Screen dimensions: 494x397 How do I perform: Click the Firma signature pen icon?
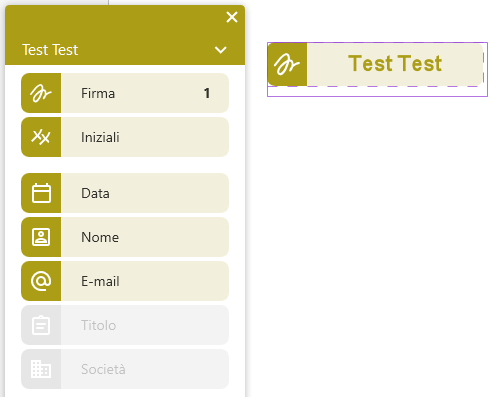(41, 93)
